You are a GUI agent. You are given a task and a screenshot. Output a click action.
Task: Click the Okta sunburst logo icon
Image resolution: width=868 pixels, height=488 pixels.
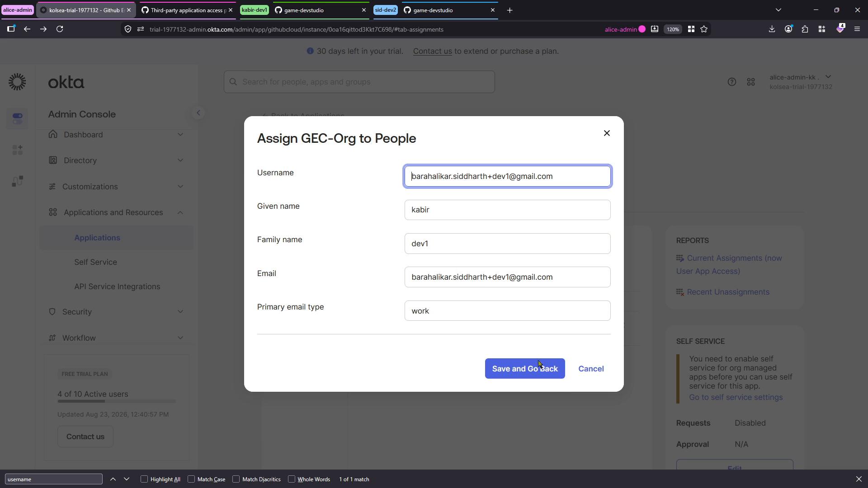click(x=17, y=82)
